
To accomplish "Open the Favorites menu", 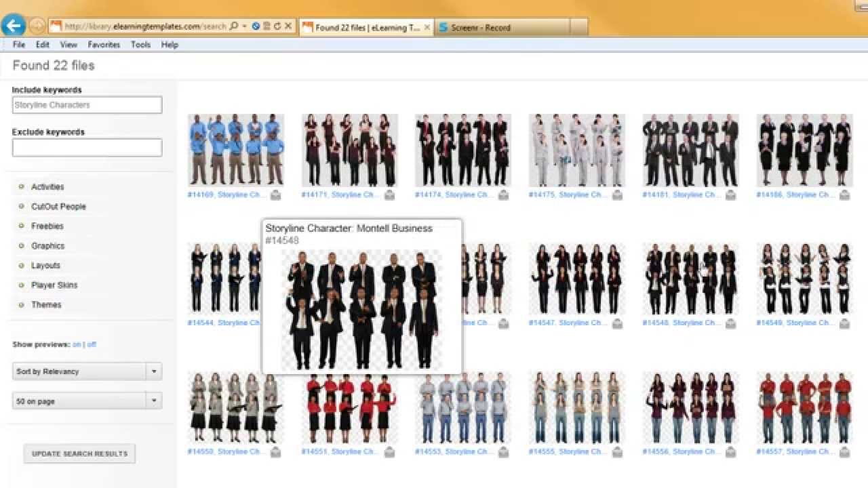I will [x=104, y=45].
